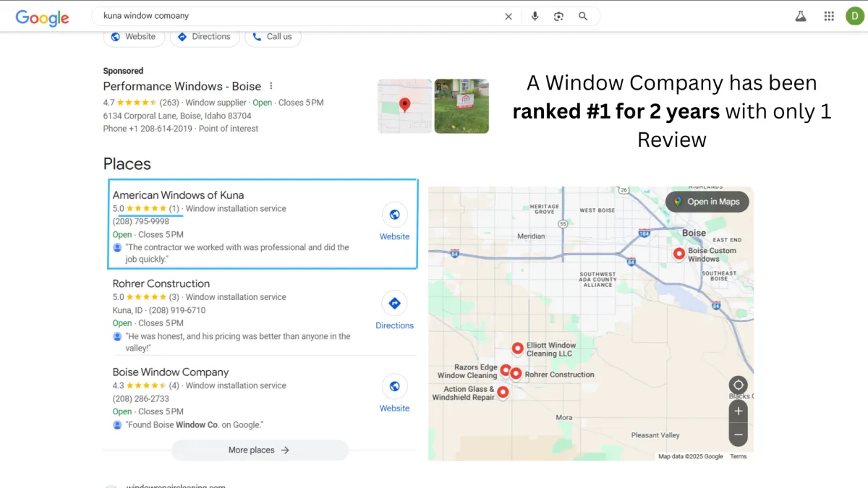Click the Elliott Window Cleaning LLC map pin
This screenshot has width=868, height=488.
(518, 348)
